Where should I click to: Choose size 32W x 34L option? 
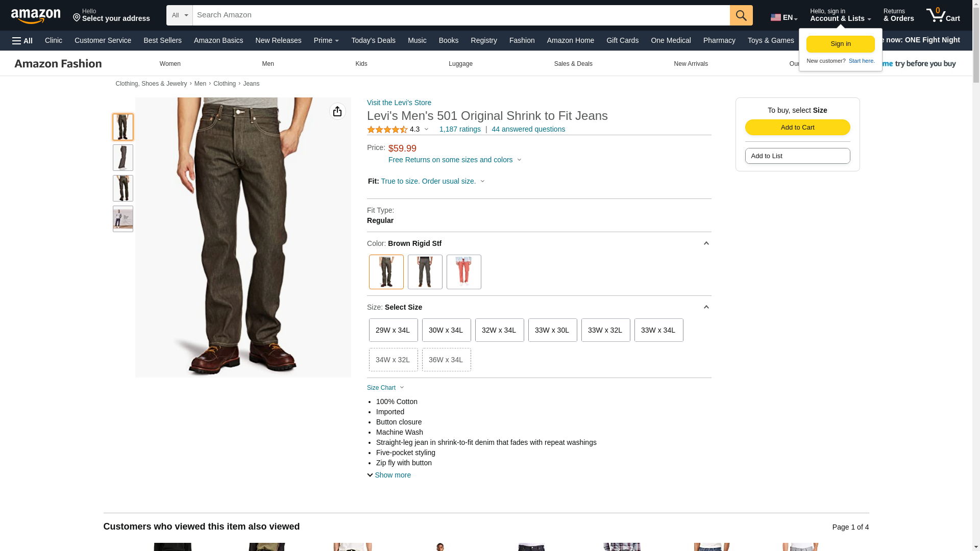[x=499, y=330]
